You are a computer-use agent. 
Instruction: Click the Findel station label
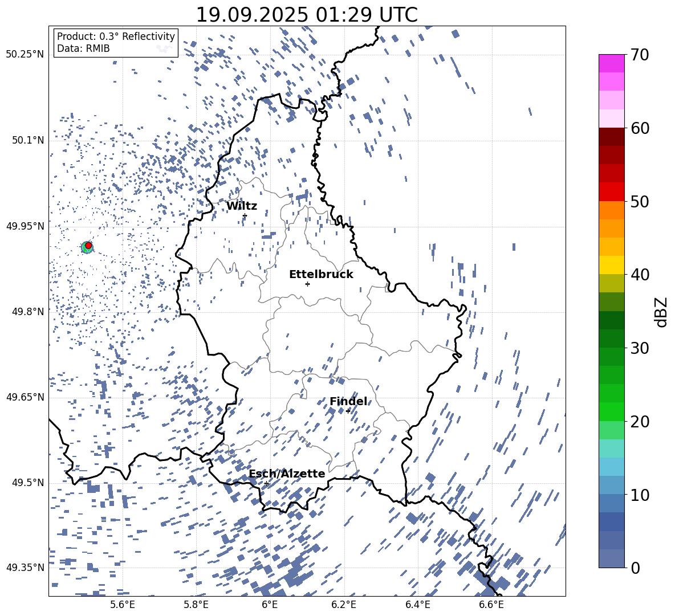348,401
